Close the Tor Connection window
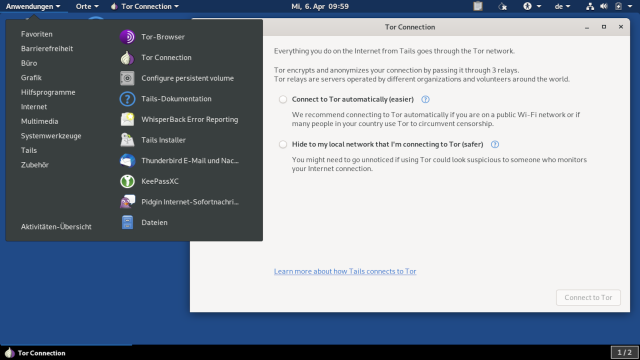 [x=621, y=27]
